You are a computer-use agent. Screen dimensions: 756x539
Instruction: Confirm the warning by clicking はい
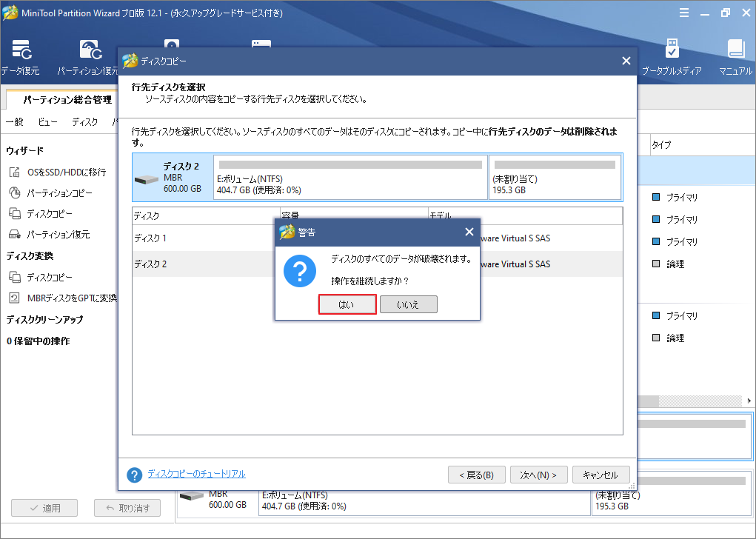click(x=347, y=304)
